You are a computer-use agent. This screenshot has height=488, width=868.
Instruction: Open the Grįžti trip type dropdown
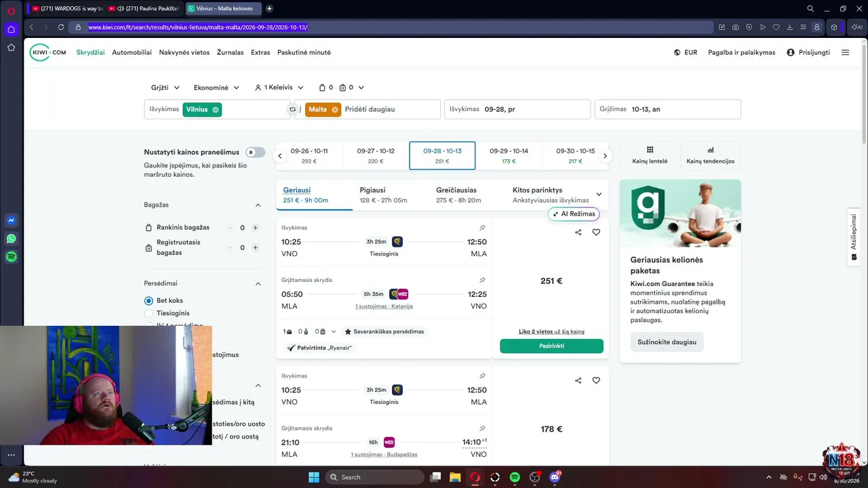tap(165, 87)
